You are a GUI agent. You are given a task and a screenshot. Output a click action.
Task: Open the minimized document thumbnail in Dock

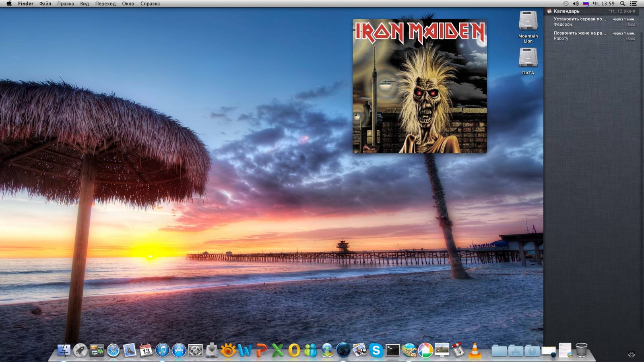coord(565,350)
